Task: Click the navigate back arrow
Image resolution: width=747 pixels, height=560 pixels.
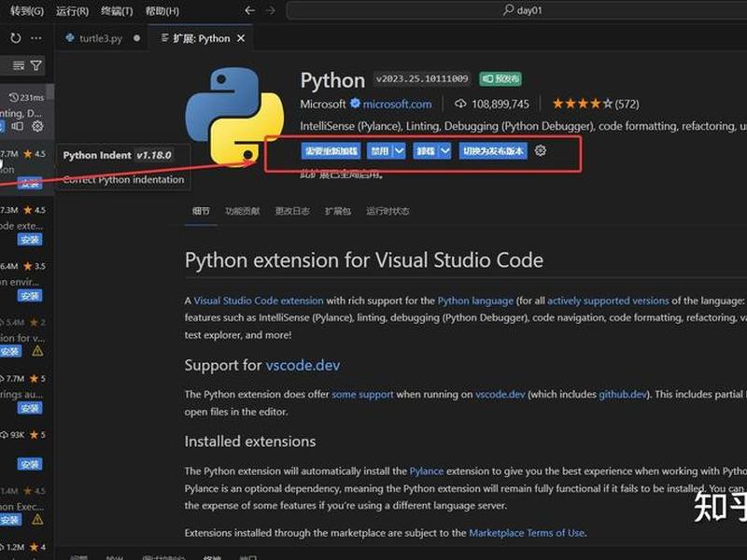Action: click(249, 10)
